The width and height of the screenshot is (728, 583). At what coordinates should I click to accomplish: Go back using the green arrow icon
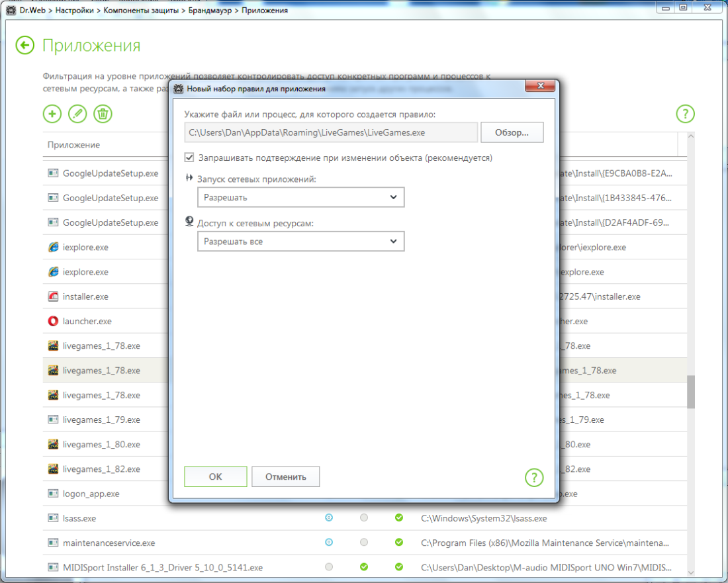coord(24,46)
